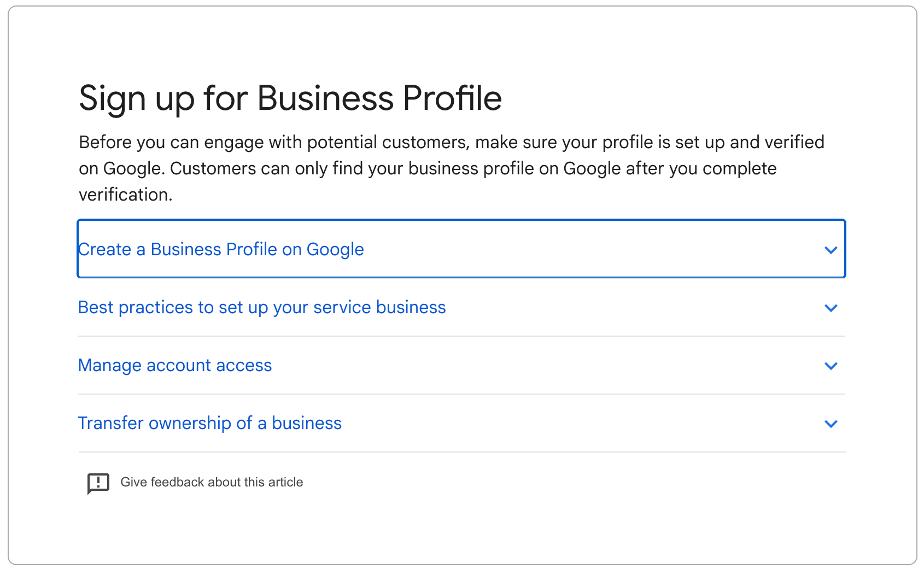Click Give feedback about this article
Screen dimensions: 924x575
(212, 482)
